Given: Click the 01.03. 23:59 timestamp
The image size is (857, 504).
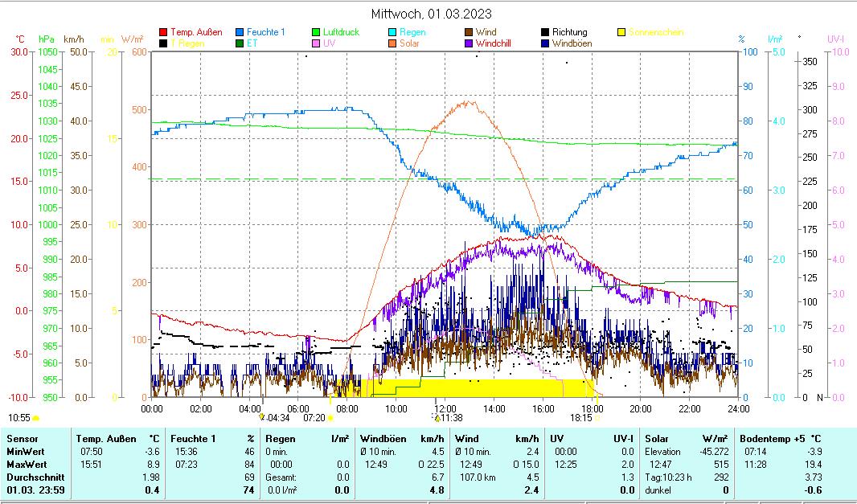Looking at the screenshot, I should click(35, 490).
